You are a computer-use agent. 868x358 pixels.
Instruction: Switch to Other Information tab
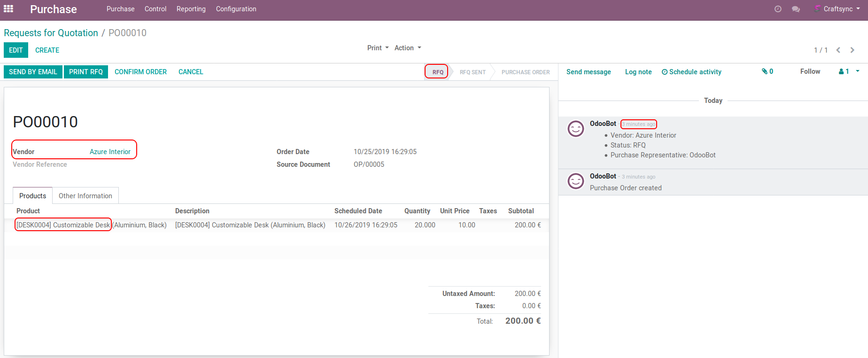coord(85,196)
